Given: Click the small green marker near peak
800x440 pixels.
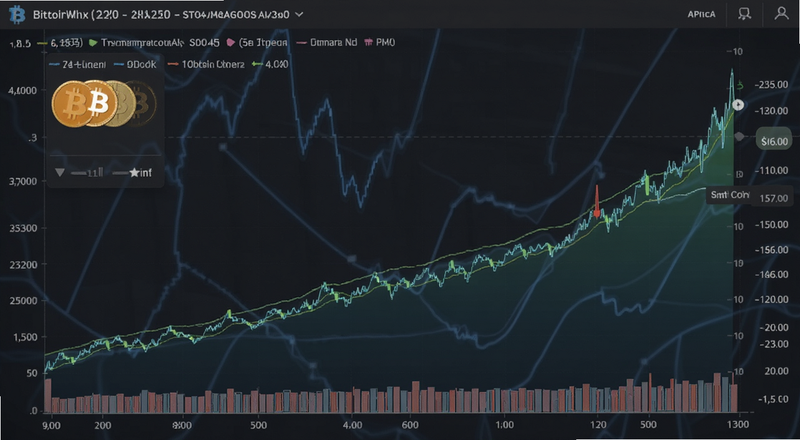Looking at the screenshot, I should pos(740,86).
